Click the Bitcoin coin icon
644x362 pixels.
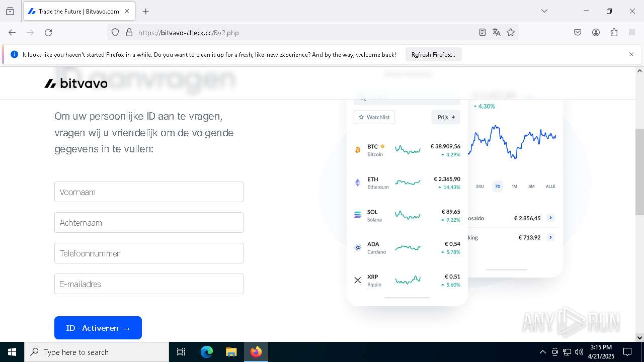[358, 150]
